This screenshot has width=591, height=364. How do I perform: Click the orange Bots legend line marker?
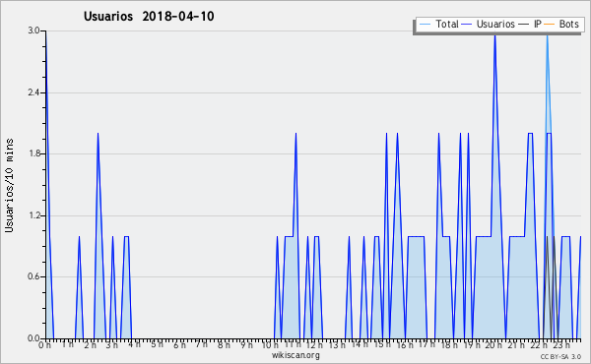pos(550,25)
